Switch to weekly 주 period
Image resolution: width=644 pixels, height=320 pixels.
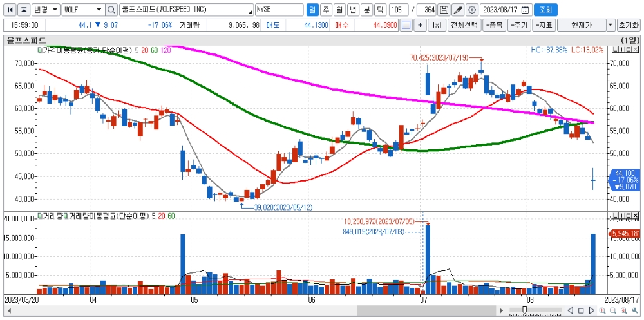(x=326, y=10)
